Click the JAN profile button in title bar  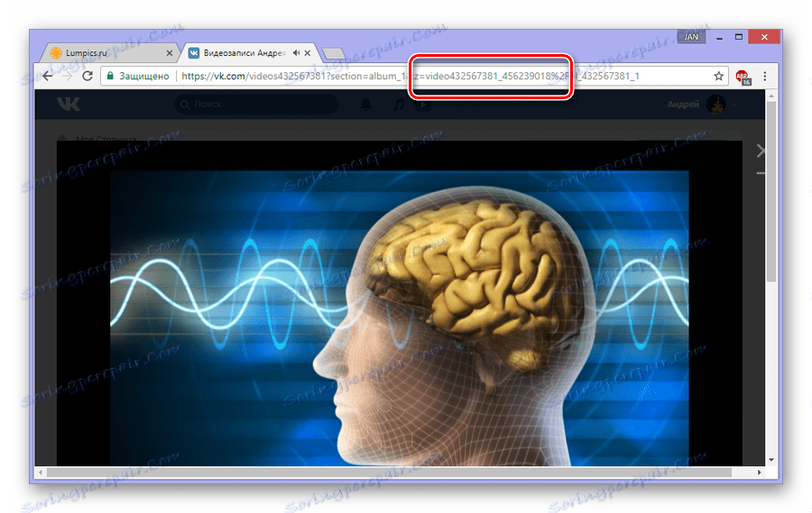click(691, 37)
